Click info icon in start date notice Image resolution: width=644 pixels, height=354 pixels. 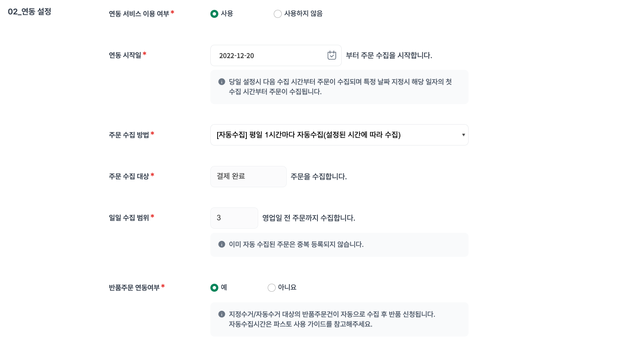[222, 82]
